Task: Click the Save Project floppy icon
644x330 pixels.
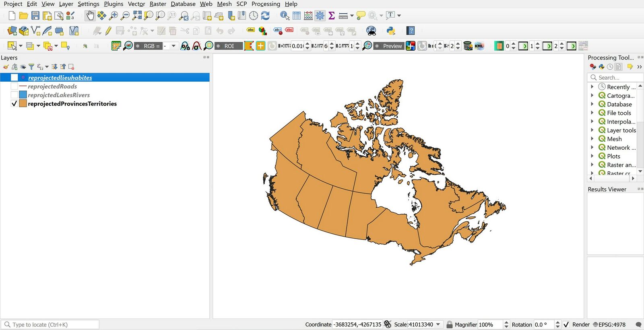Action: tap(35, 16)
